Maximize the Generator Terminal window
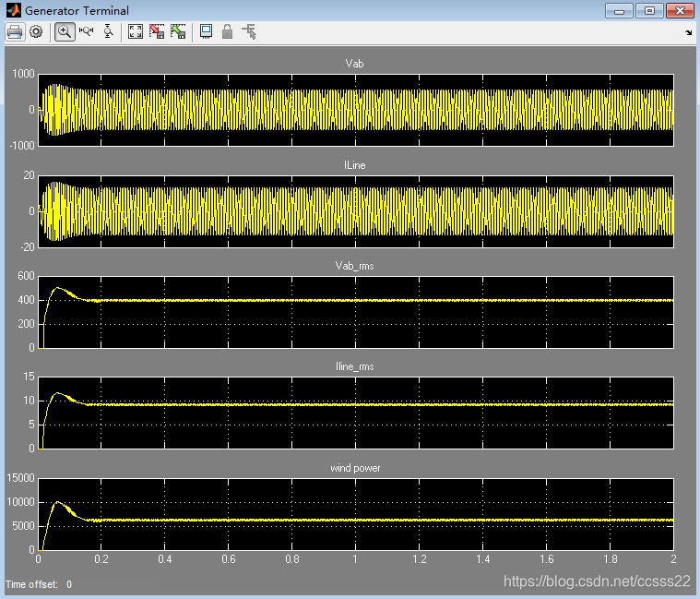The width and height of the screenshot is (700, 599). (x=649, y=11)
